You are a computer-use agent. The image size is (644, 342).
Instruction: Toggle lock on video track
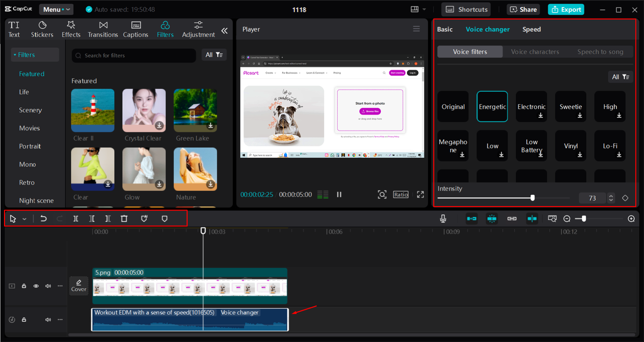pos(24,286)
